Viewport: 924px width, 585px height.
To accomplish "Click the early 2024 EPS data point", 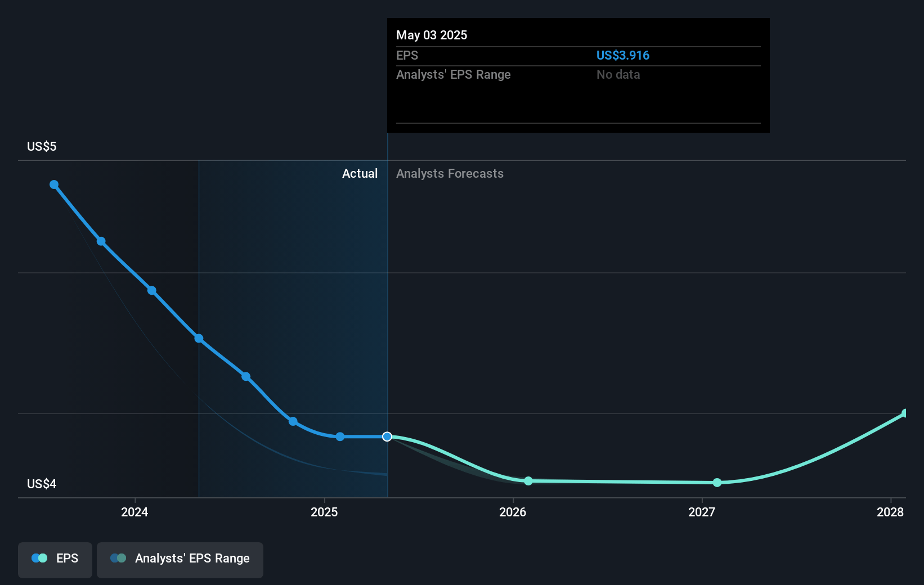I will click(152, 290).
